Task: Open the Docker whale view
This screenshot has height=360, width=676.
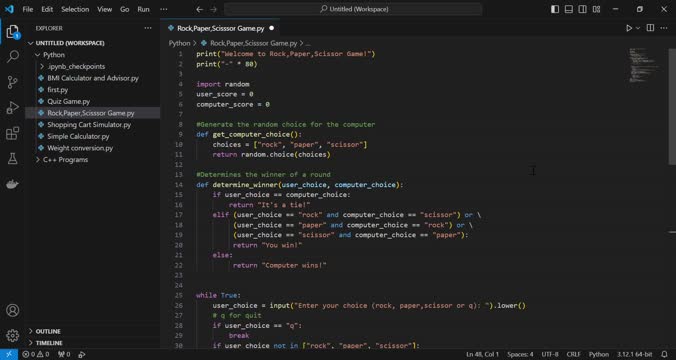Action: [x=13, y=184]
